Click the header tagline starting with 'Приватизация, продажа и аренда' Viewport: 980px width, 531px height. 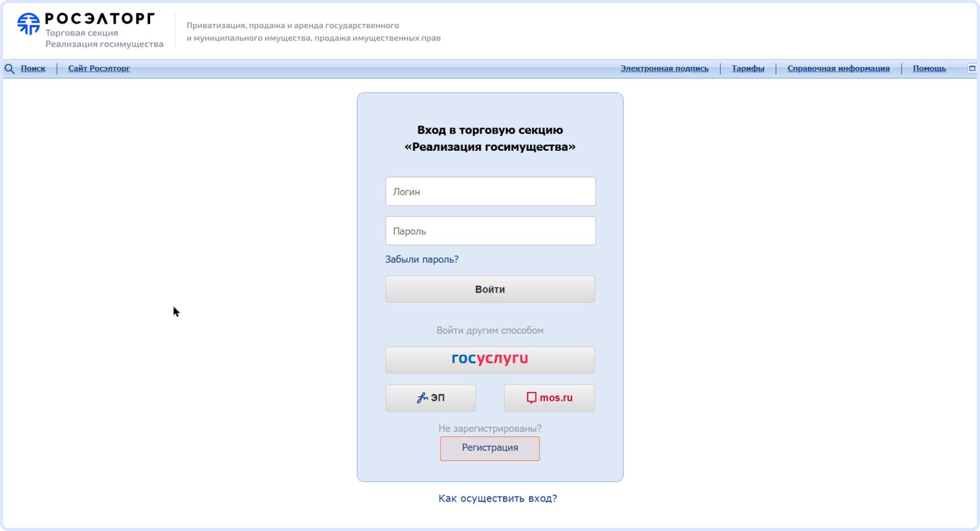pos(314,32)
